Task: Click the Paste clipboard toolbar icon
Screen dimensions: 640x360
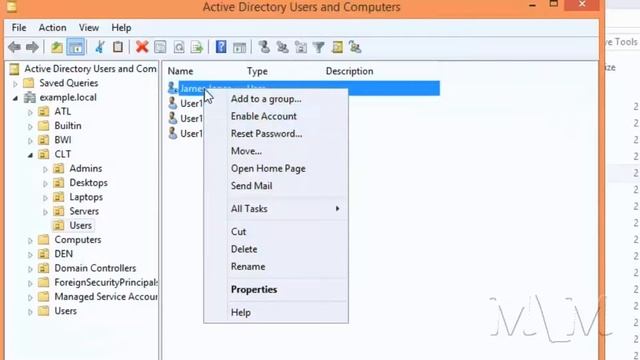Action: pos(118,47)
